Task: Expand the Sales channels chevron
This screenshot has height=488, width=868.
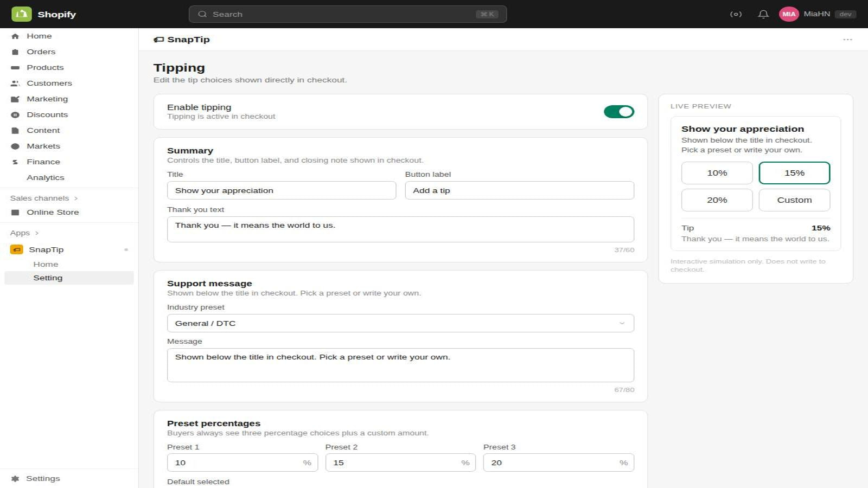Action: coord(76,198)
